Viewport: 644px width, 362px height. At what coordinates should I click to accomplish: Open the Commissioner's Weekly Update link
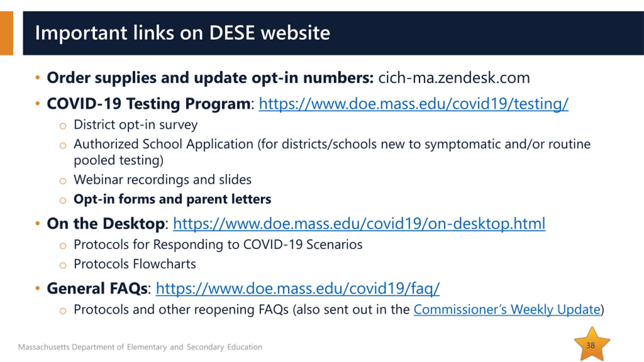(507, 309)
